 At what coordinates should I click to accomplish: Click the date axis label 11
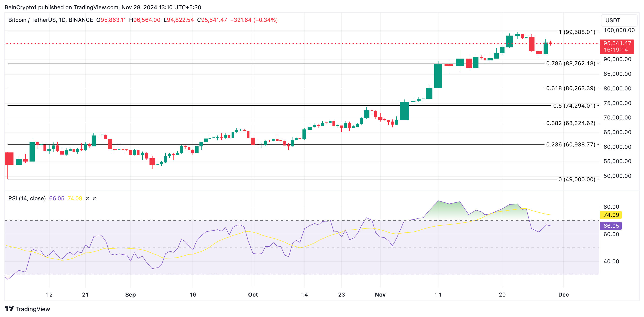[x=438, y=294]
